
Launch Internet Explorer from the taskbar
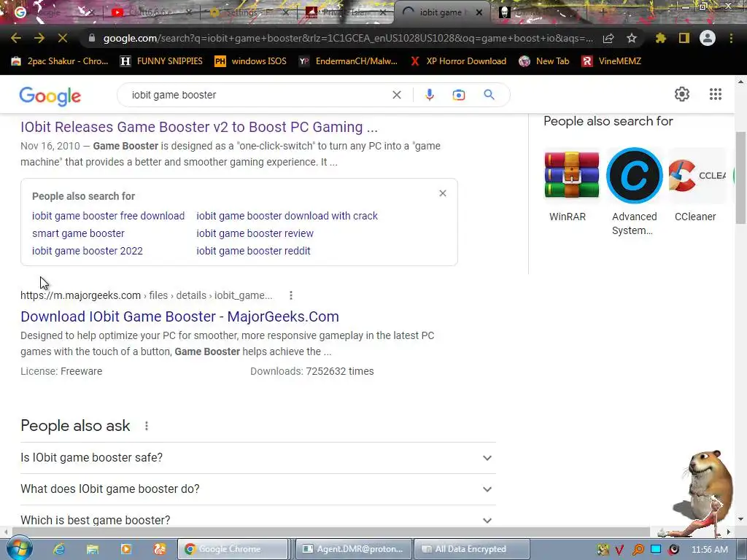point(59,549)
